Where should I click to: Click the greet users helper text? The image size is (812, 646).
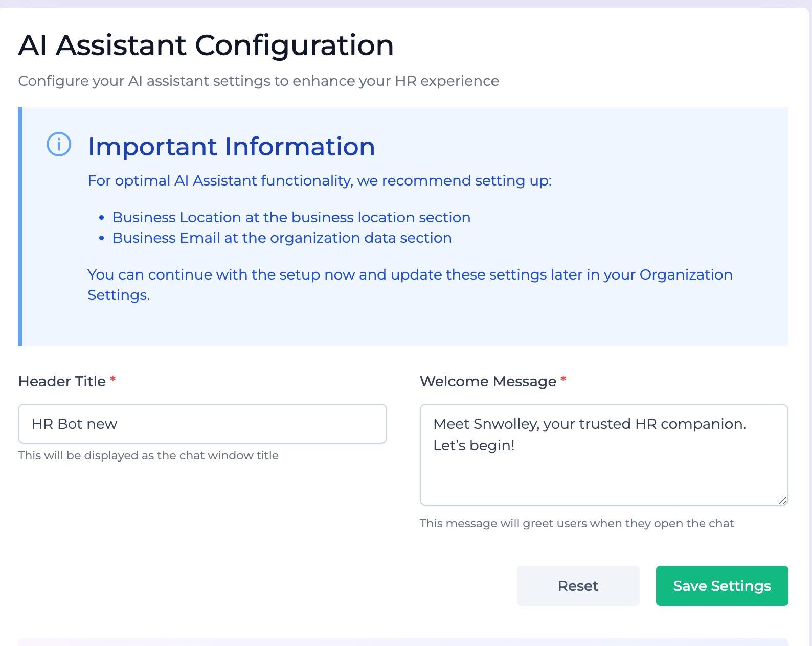click(x=576, y=523)
